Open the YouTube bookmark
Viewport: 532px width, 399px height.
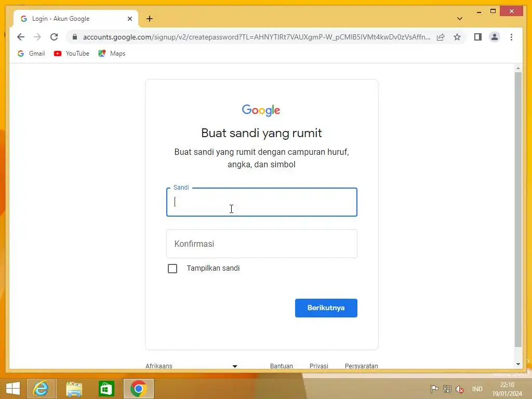[72, 54]
